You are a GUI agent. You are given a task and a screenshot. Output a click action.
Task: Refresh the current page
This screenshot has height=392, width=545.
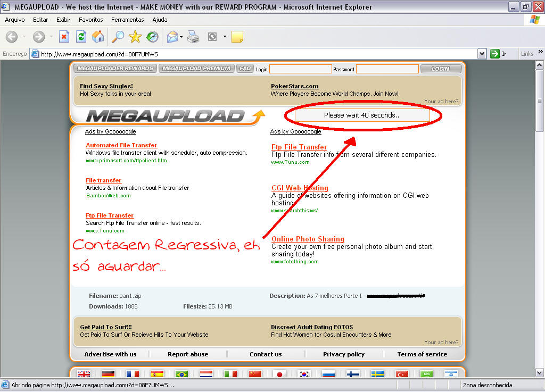[81, 37]
